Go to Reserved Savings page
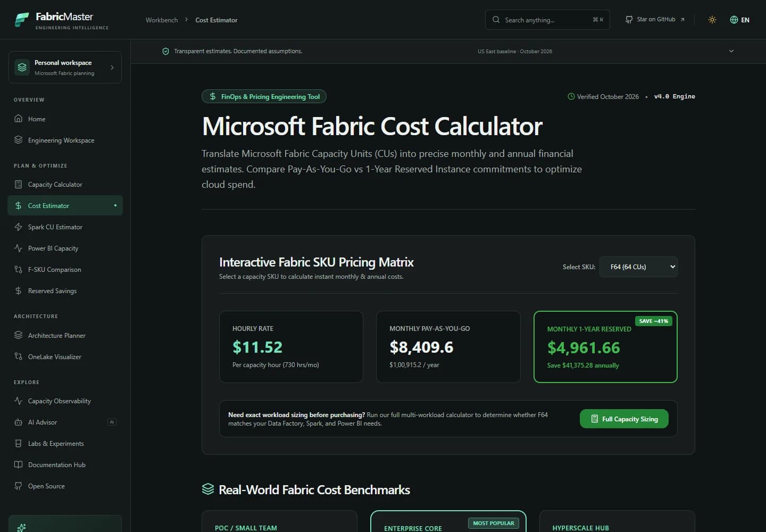Screen dimensions: 766x532 coord(65,290)
